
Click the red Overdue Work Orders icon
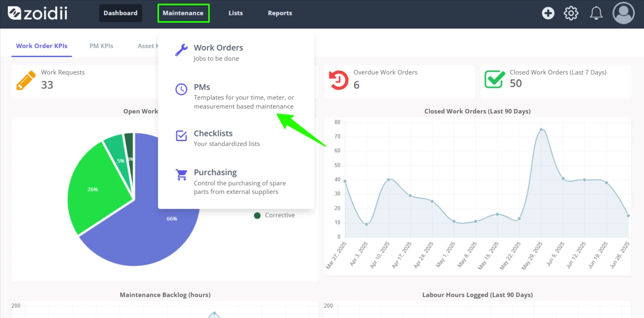click(338, 80)
